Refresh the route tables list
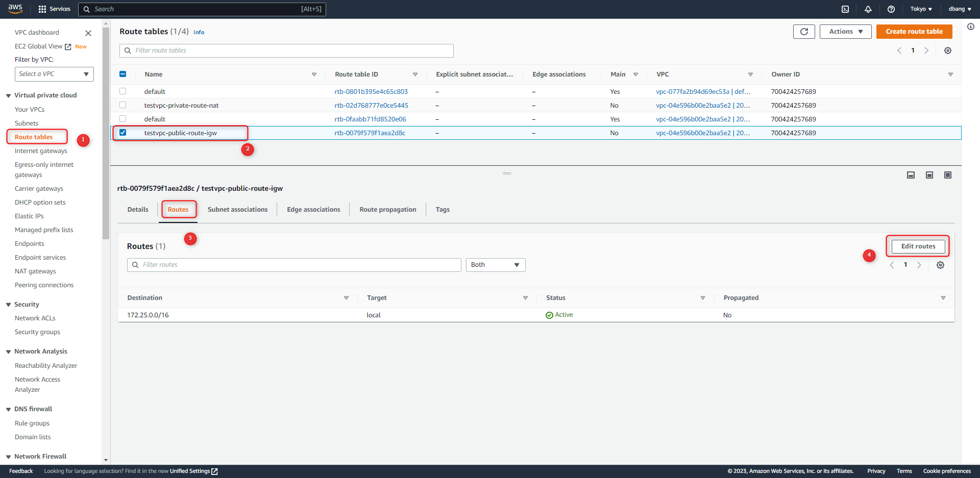The height and width of the screenshot is (478, 980). point(804,32)
